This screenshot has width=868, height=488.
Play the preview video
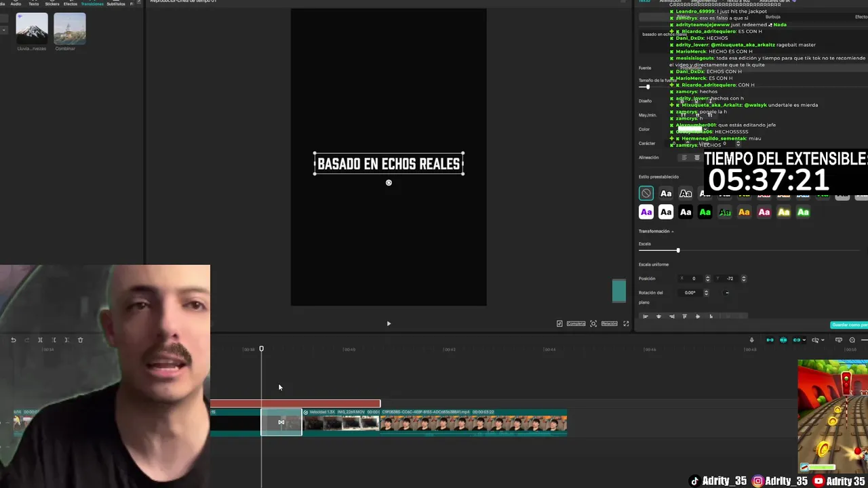[x=389, y=323]
